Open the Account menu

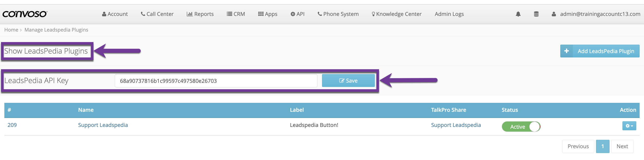click(x=115, y=14)
